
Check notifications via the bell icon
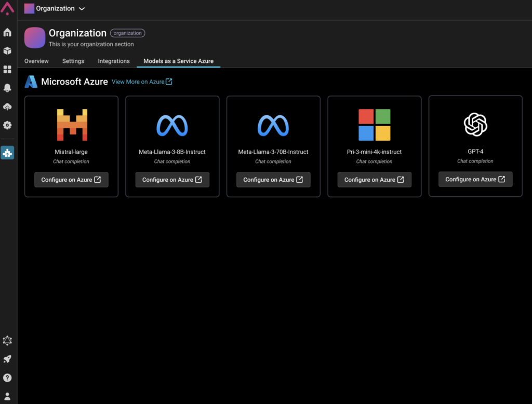pos(7,88)
